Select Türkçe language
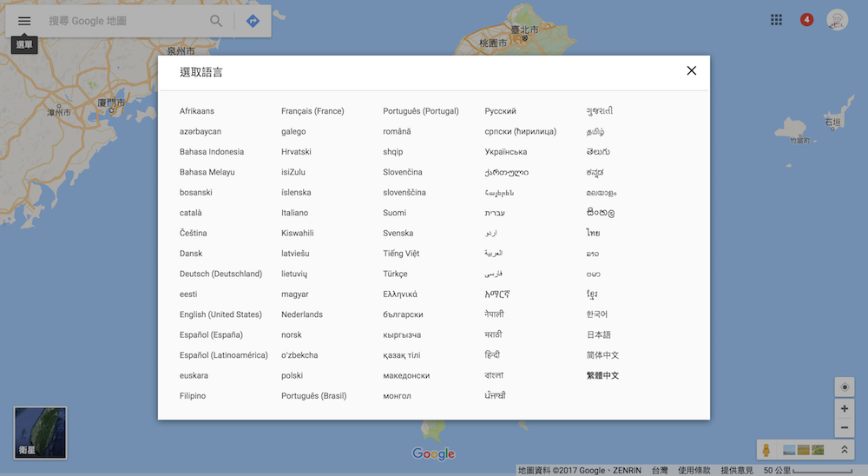868x476 pixels. (395, 274)
